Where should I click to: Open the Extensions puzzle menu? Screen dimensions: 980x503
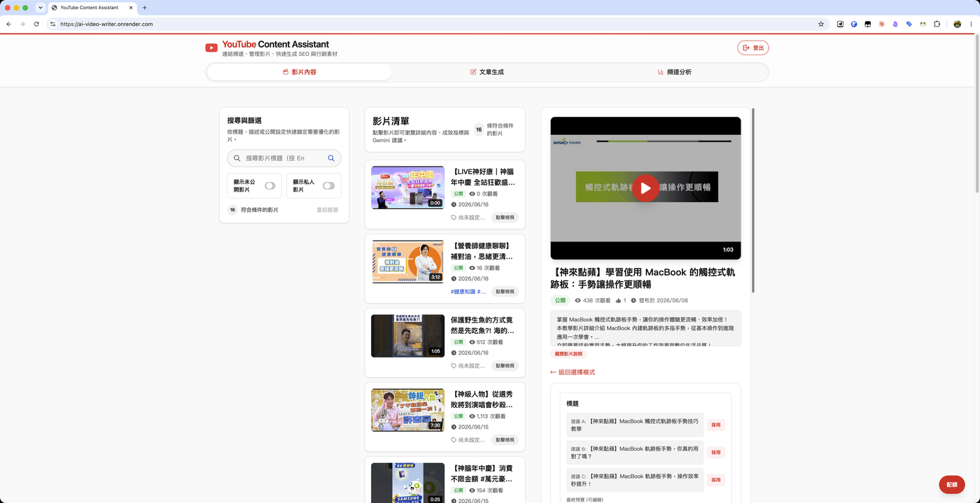pos(937,24)
